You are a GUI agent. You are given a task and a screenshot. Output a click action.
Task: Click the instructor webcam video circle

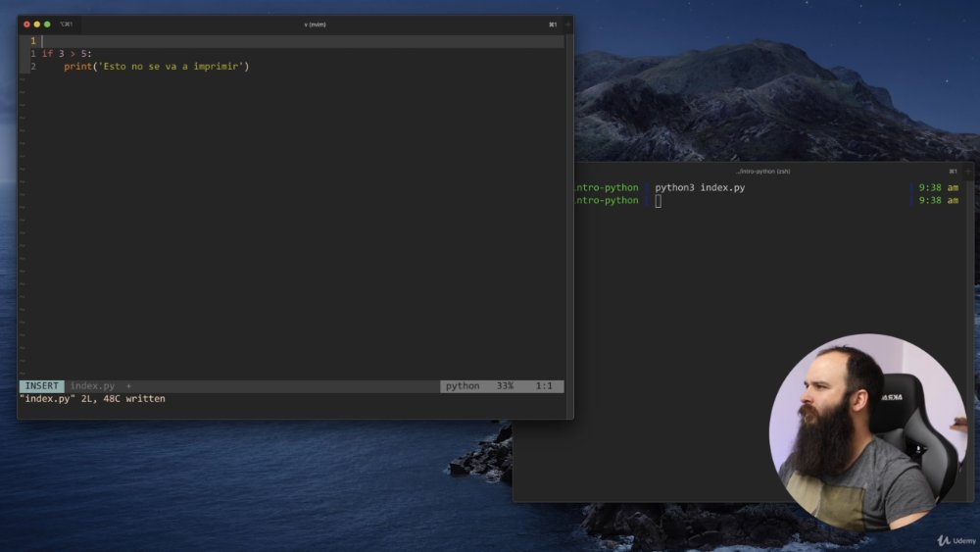(868, 432)
